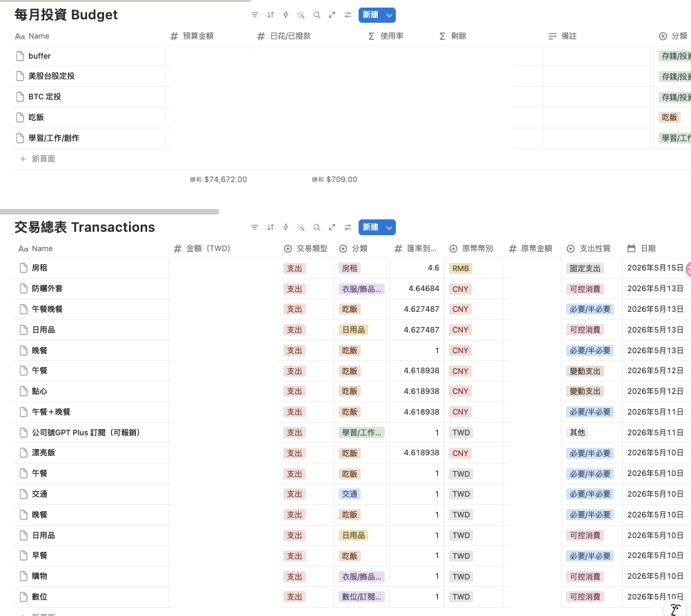691x616 pixels.
Task: Click 新建 button in Transactions database
Action: [370, 228]
